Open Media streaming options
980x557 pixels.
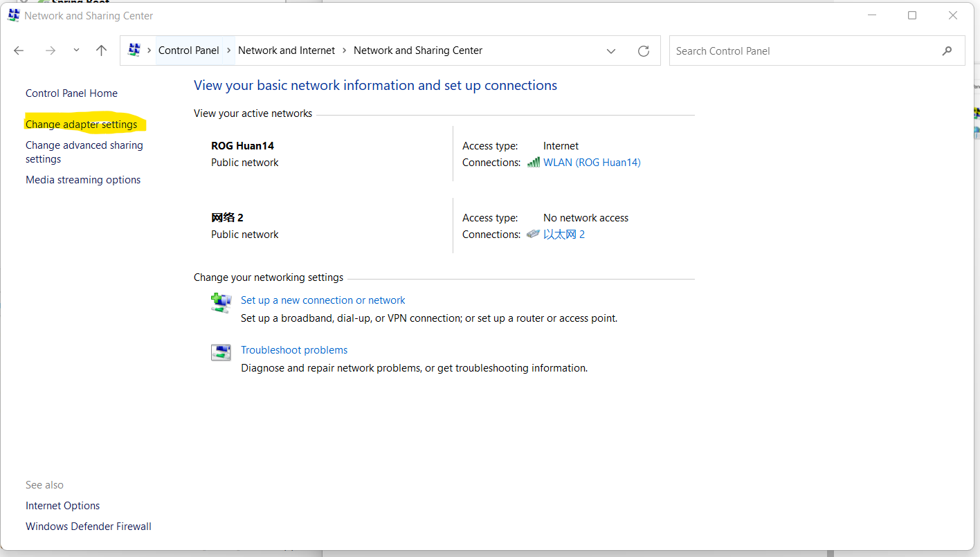click(x=83, y=180)
